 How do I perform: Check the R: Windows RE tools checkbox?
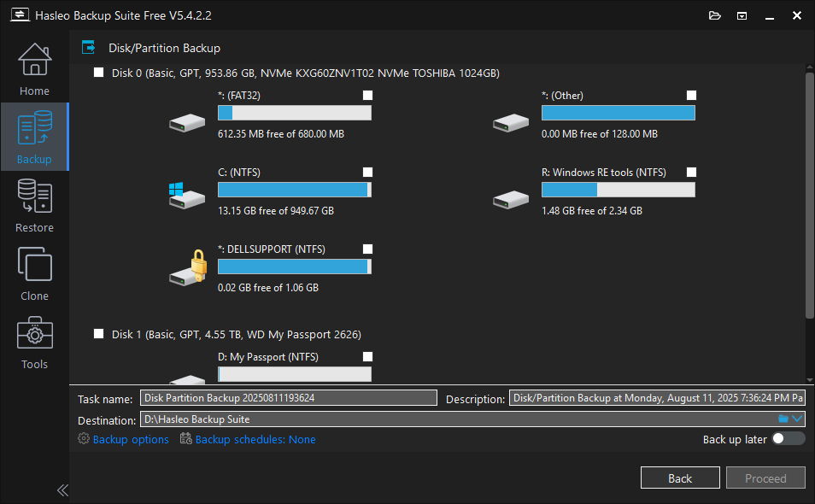tap(691, 172)
